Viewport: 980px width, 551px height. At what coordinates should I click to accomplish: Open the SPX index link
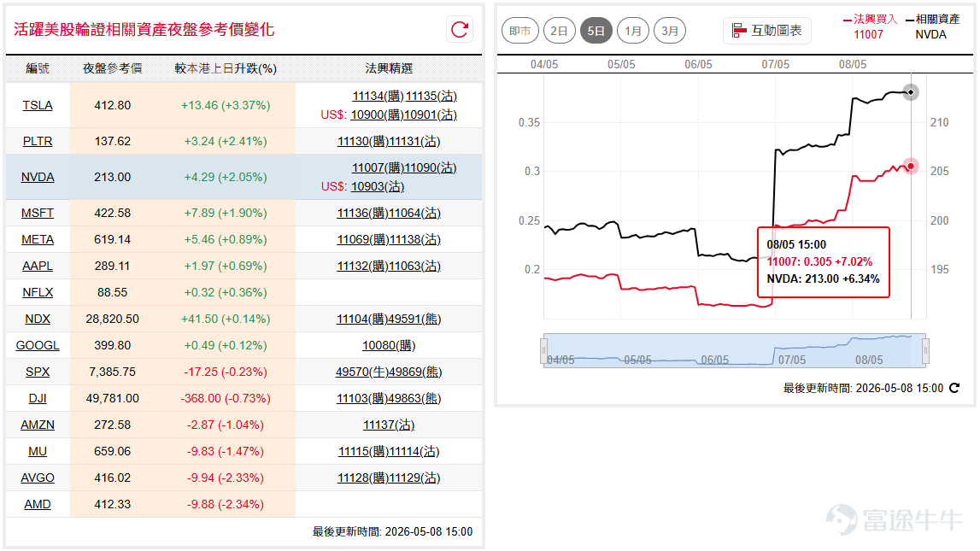(38, 372)
